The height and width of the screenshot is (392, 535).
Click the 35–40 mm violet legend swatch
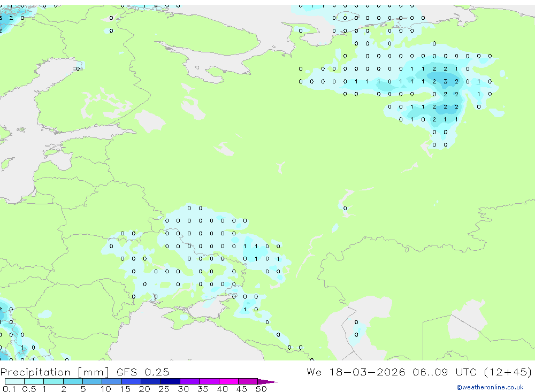coord(209,381)
